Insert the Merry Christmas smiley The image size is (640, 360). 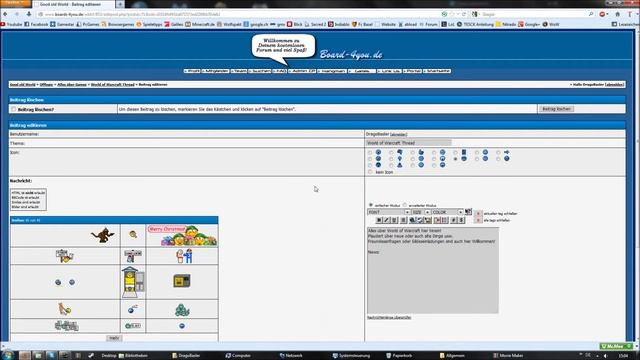[x=182, y=236]
